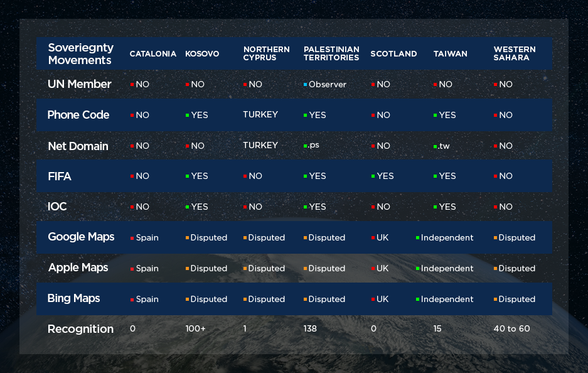588x373 pixels.
Task: Click the 'Sovereignty Movements' table title
Action: 80,53
